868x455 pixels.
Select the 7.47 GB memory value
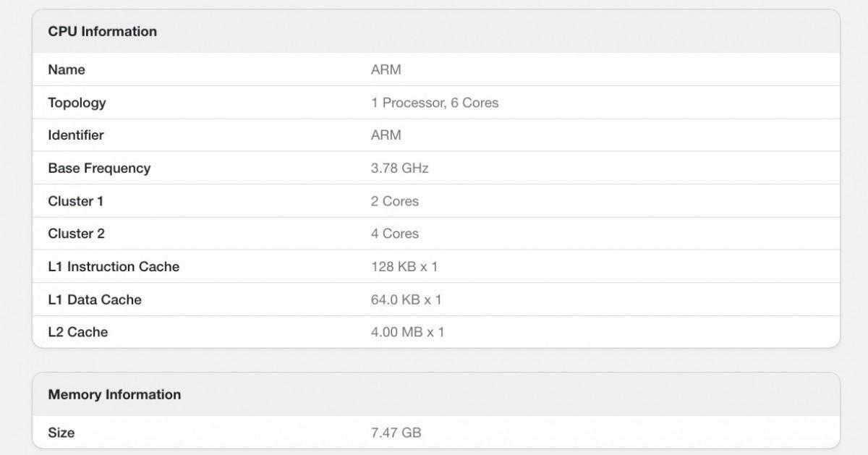tap(396, 433)
